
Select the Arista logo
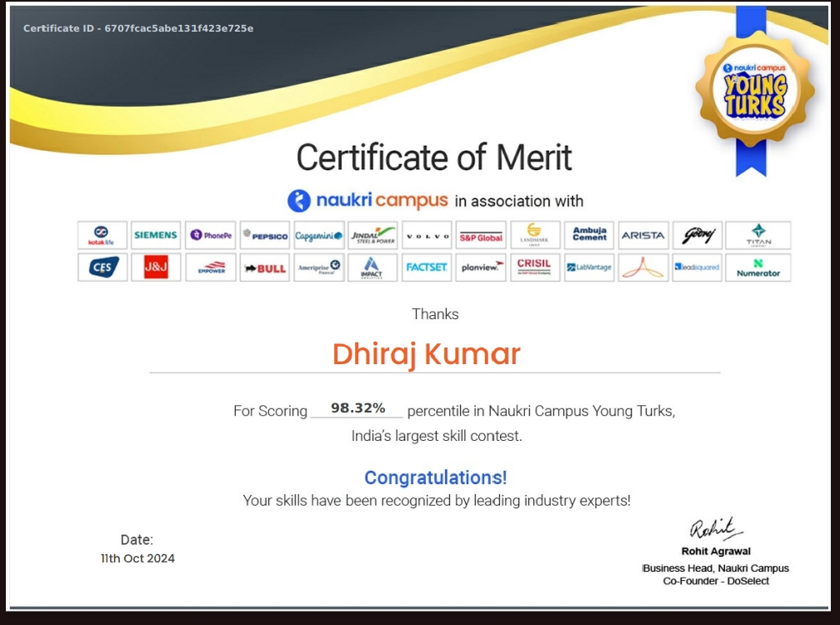643,235
